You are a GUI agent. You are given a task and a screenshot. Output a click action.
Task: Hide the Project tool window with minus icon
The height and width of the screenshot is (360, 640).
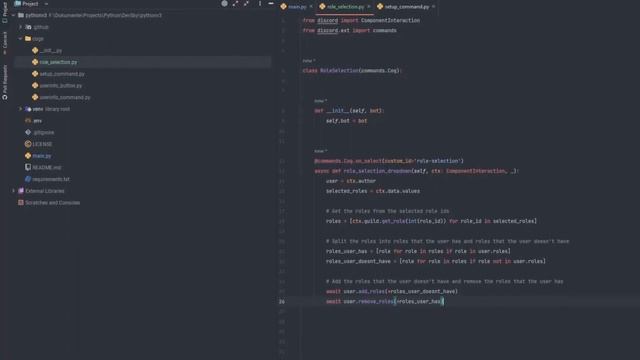[x=271, y=4]
